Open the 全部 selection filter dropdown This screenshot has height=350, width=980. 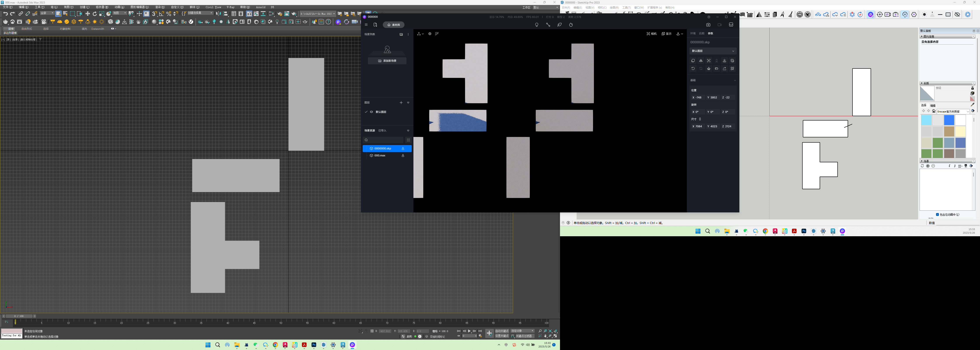click(47, 13)
